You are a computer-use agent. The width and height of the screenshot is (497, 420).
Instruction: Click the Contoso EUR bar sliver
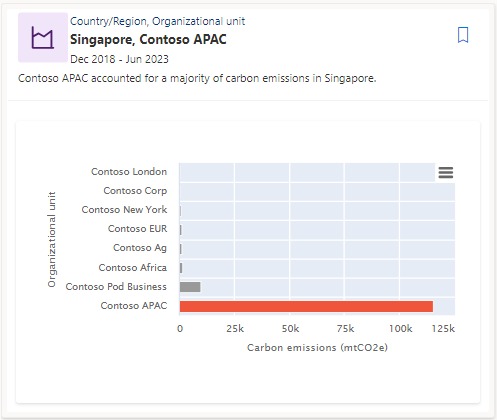click(181, 230)
